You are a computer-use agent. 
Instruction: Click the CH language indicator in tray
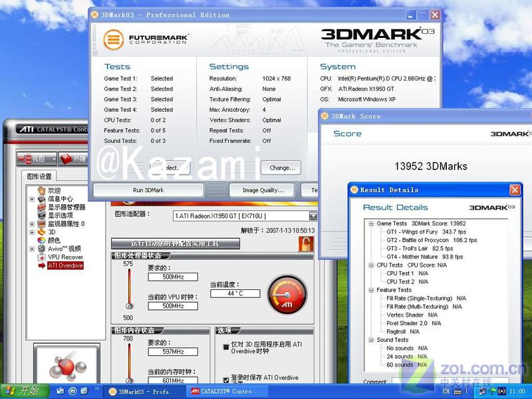pos(446,391)
